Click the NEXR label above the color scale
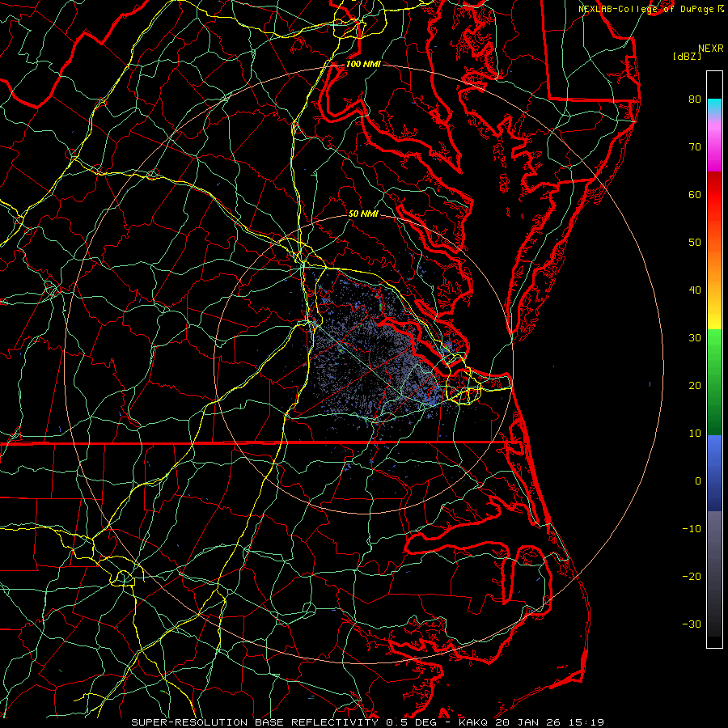Screen dimensions: 728x728 (x=709, y=48)
